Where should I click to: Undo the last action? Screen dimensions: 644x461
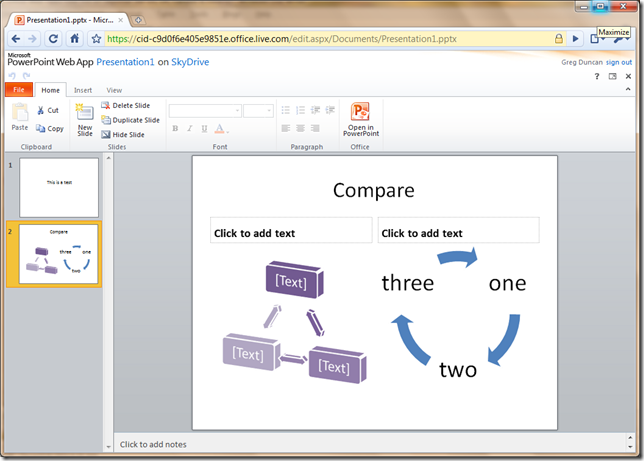pos(12,76)
